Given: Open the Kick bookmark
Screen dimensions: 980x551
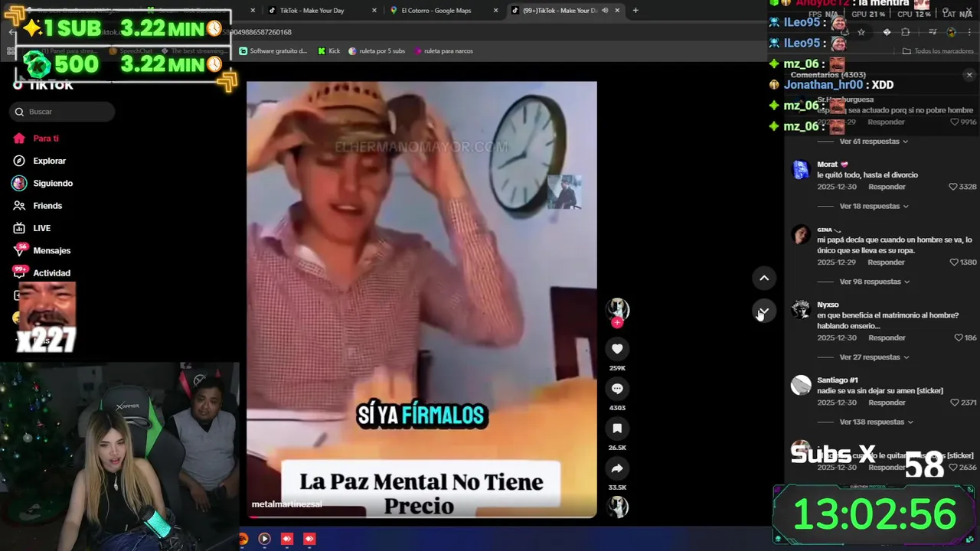Looking at the screenshot, I should 329,51.
